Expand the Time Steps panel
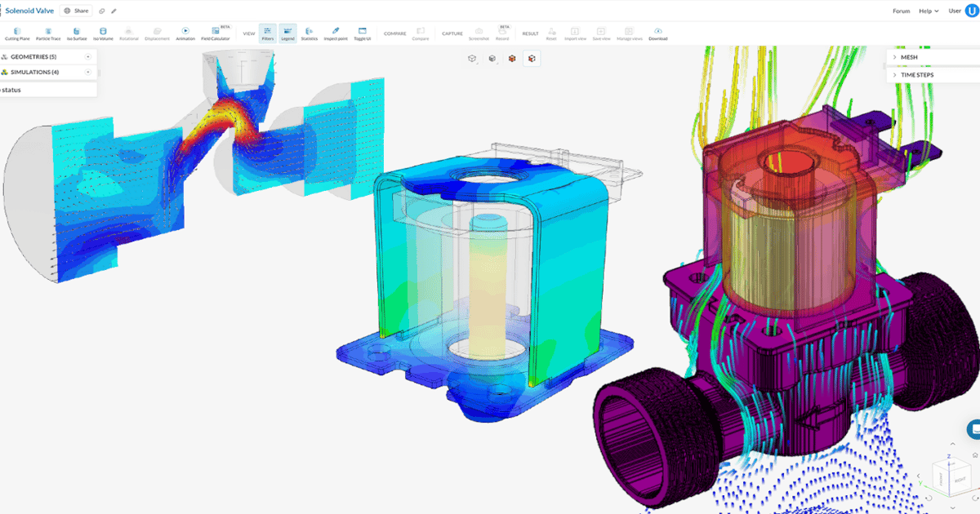The height and width of the screenshot is (514, 980). (933, 74)
